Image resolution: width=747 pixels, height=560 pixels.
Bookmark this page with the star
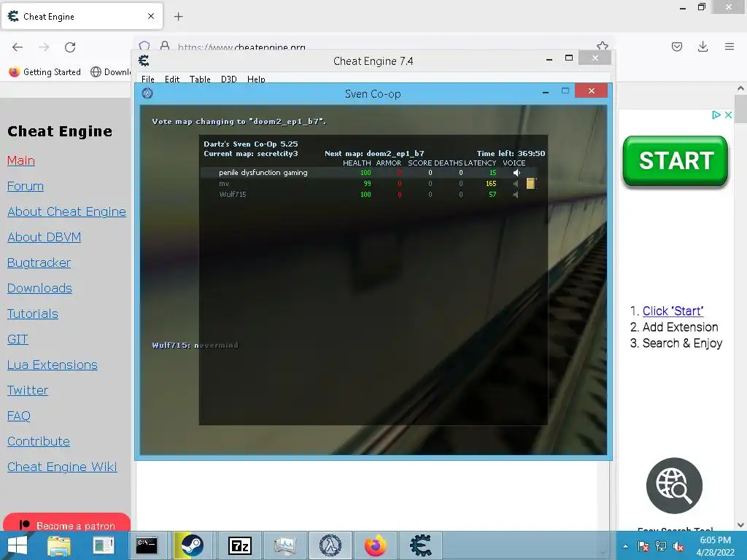(602, 46)
